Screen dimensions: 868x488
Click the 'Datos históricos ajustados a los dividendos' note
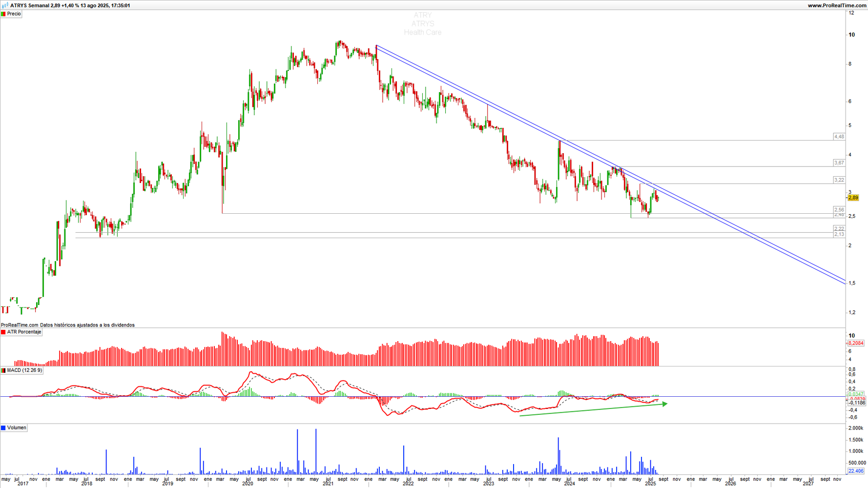[87, 325]
